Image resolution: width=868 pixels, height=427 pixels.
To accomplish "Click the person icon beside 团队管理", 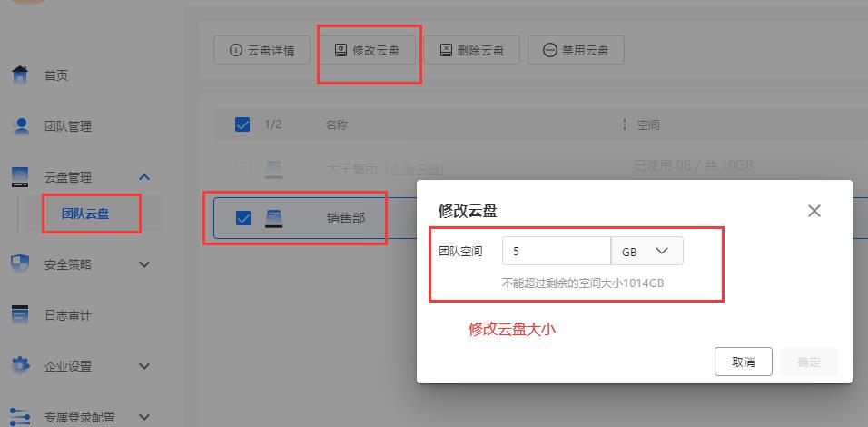I will pos(21,126).
